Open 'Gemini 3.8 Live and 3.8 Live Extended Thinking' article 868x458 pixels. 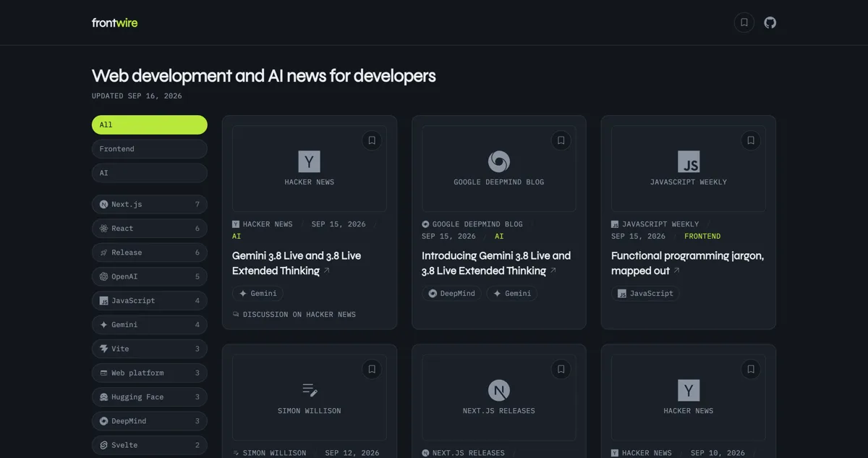pos(297,263)
